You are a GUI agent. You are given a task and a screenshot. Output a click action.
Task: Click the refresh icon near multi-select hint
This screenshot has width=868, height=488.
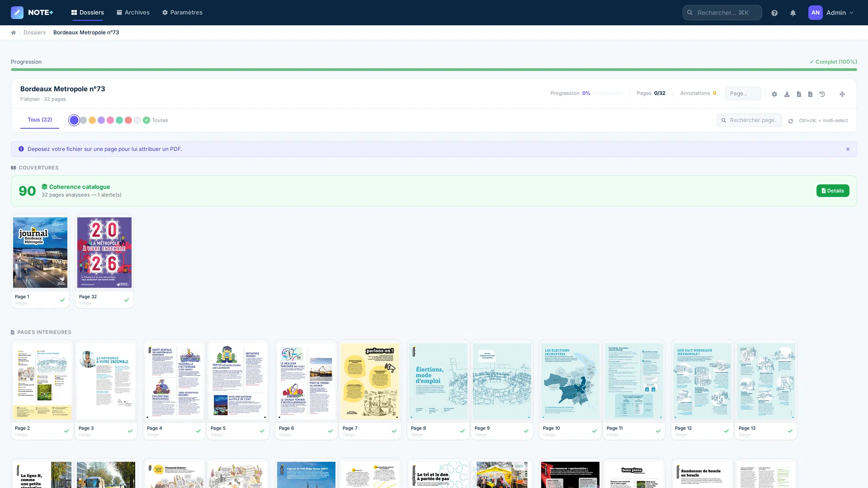[790, 121]
